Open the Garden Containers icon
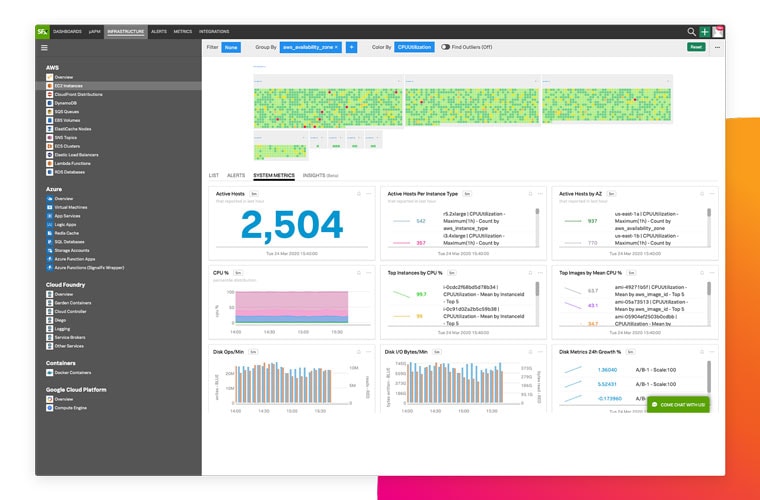760x500 pixels. click(x=49, y=303)
